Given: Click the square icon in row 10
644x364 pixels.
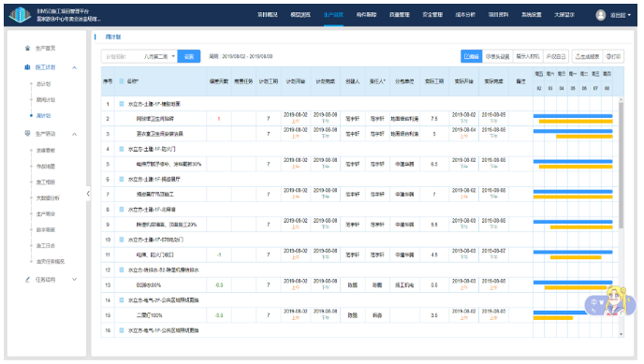Looking at the screenshot, I should (x=122, y=240).
